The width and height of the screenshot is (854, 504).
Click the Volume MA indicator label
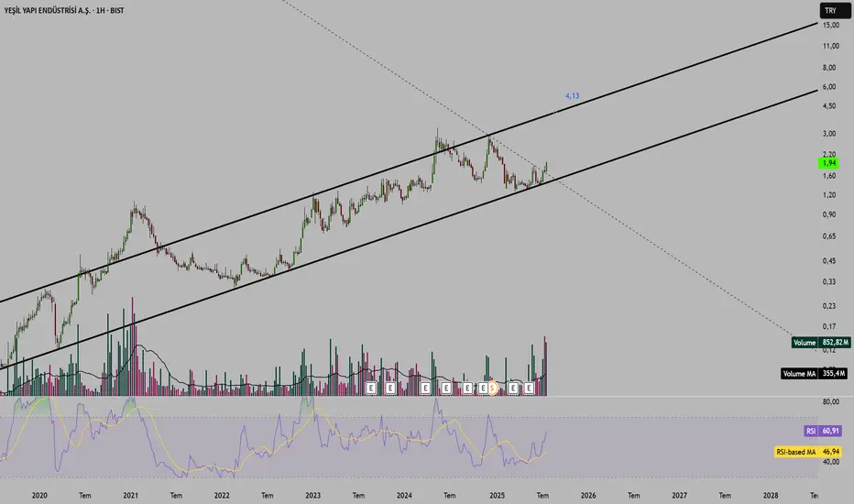click(799, 373)
